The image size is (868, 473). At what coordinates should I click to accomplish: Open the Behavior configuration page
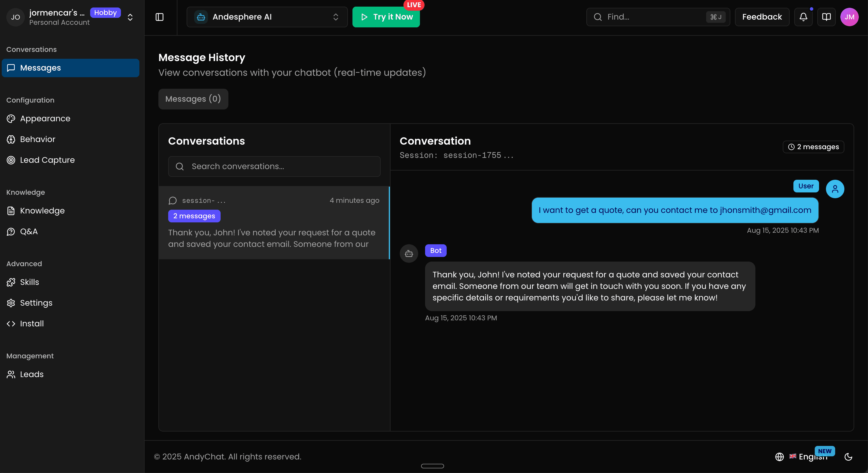pos(37,139)
